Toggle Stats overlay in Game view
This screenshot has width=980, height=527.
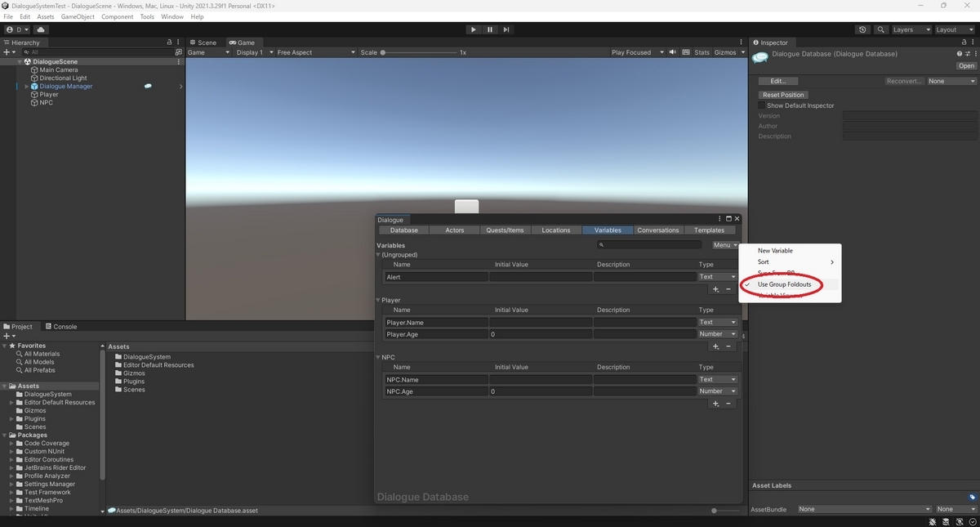[702, 52]
